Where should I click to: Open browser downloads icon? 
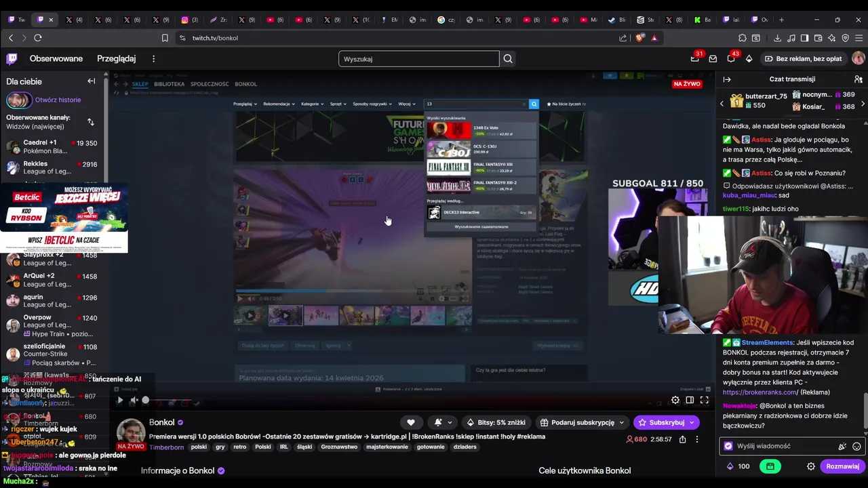[x=777, y=38]
